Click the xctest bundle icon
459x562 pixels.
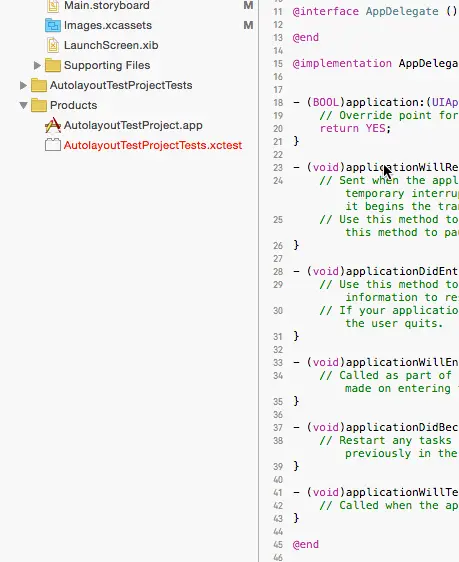(x=53, y=145)
